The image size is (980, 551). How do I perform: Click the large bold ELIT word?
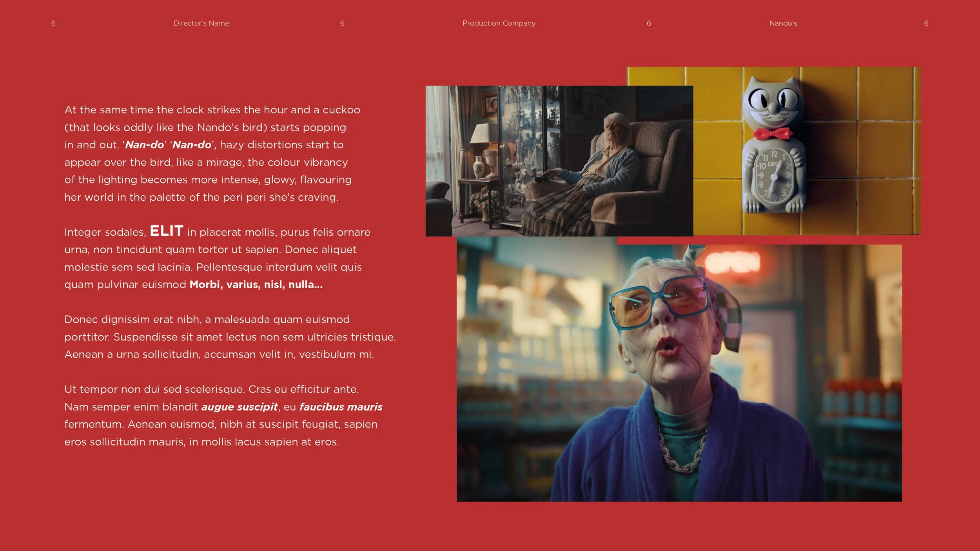tap(167, 231)
